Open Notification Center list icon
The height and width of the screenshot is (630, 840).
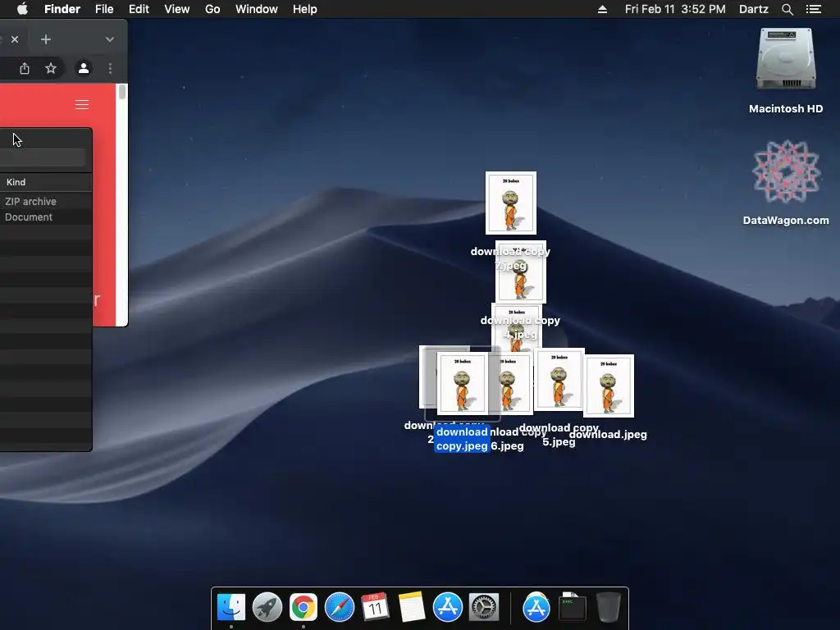(x=814, y=9)
